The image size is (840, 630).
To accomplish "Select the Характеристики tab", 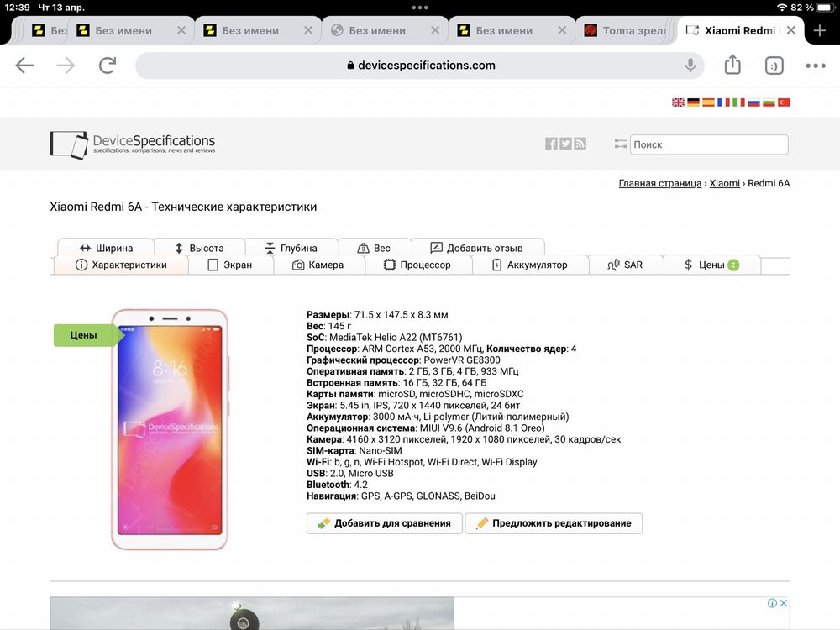I will [x=121, y=265].
